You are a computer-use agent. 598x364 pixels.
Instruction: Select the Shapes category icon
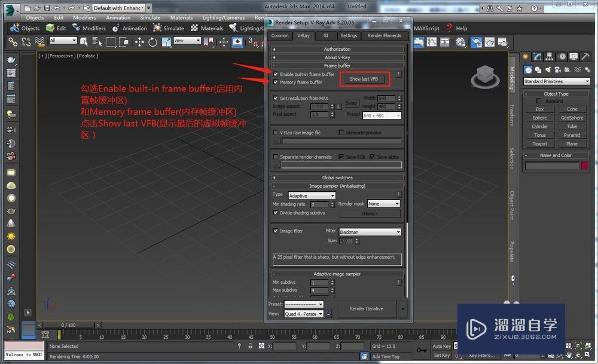click(538, 69)
